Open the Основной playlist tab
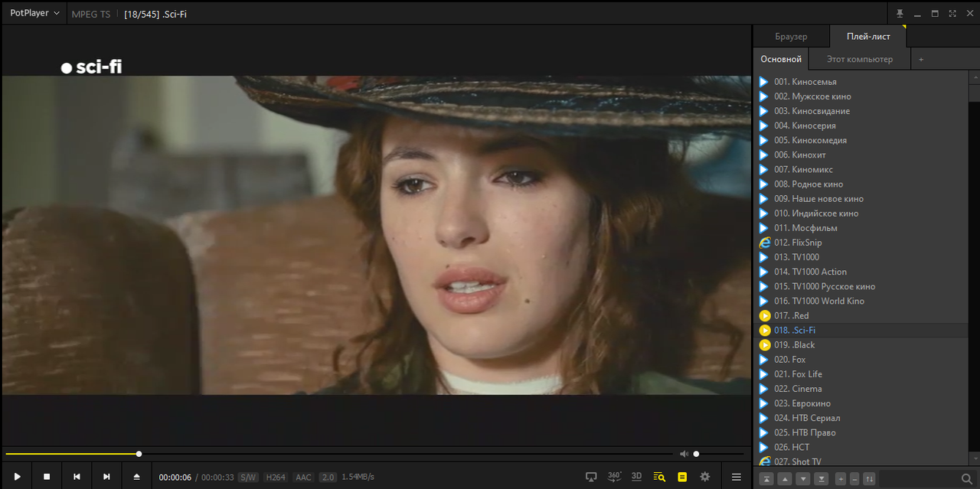Viewport: 980px width, 489px height. click(x=781, y=59)
